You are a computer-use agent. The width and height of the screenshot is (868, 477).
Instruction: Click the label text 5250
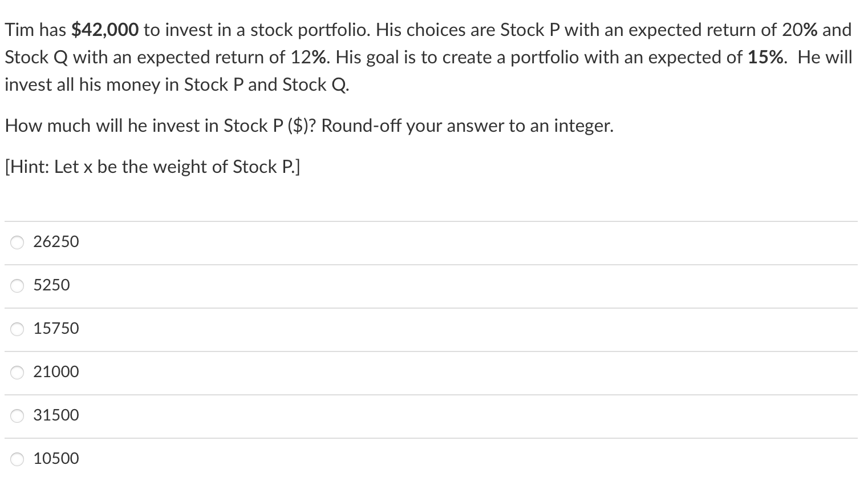51,285
